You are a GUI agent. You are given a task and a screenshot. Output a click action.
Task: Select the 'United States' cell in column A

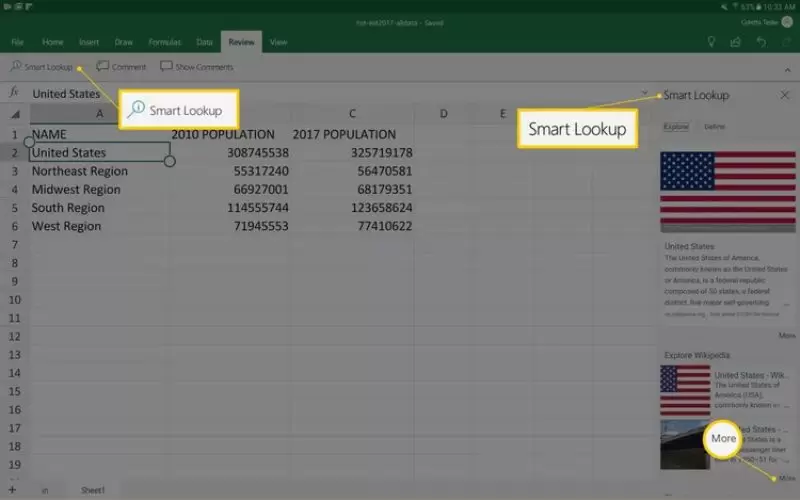coord(99,153)
